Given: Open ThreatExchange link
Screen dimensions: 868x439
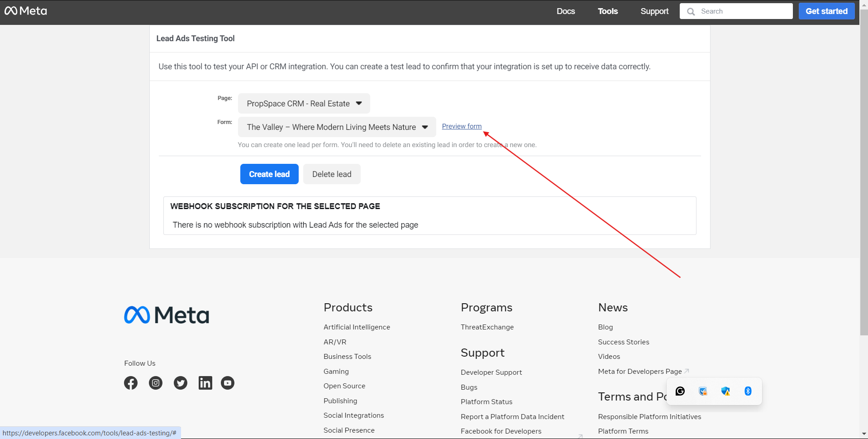Looking at the screenshot, I should [487, 327].
